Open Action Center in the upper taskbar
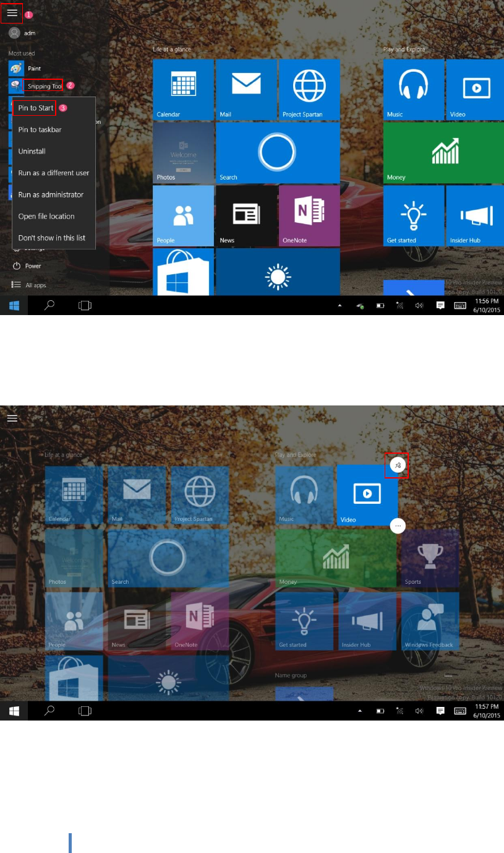Viewport: 504px width, 853px height. tap(440, 306)
